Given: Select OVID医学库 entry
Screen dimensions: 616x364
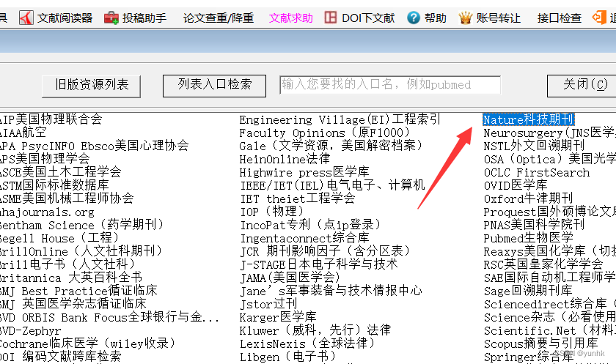Looking at the screenshot, I should pyautogui.click(x=516, y=185).
